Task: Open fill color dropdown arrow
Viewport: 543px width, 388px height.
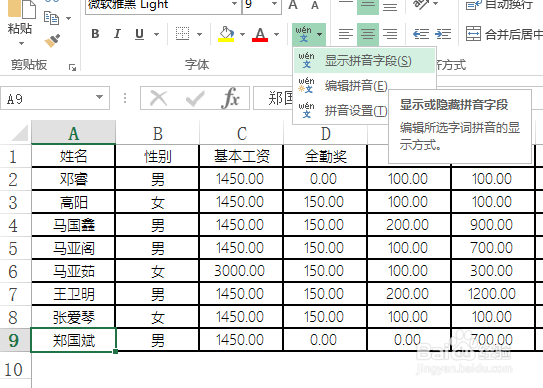Action: pyautogui.click(x=242, y=34)
